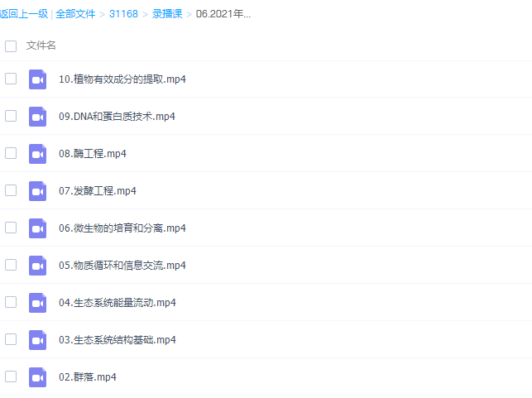Jump to 录播课 folder in breadcrumb

point(167,14)
